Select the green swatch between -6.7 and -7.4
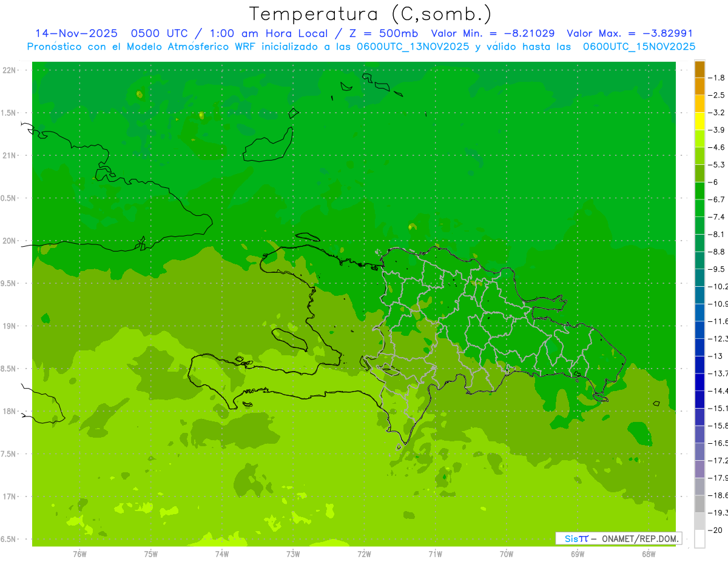The height and width of the screenshot is (562, 728). 699,208
